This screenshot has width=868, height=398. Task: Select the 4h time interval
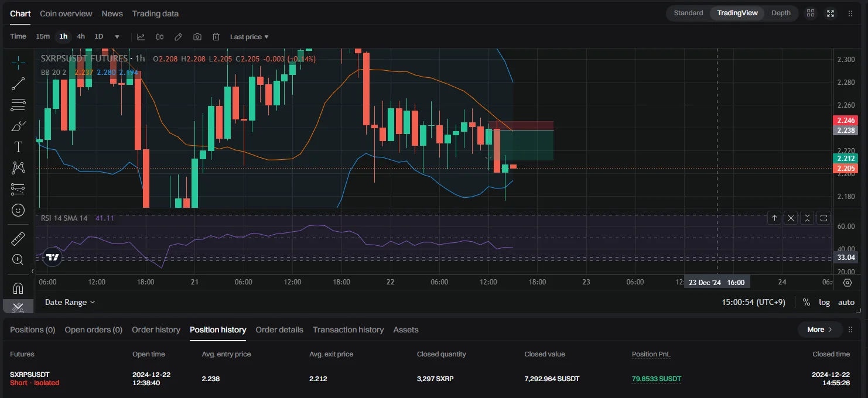tap(81, 36)
